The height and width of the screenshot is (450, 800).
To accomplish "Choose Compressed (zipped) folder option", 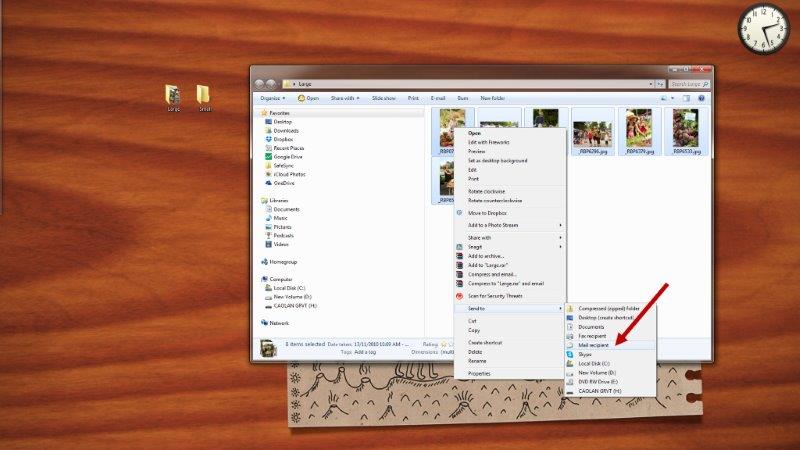I will [x=609, y=308].
